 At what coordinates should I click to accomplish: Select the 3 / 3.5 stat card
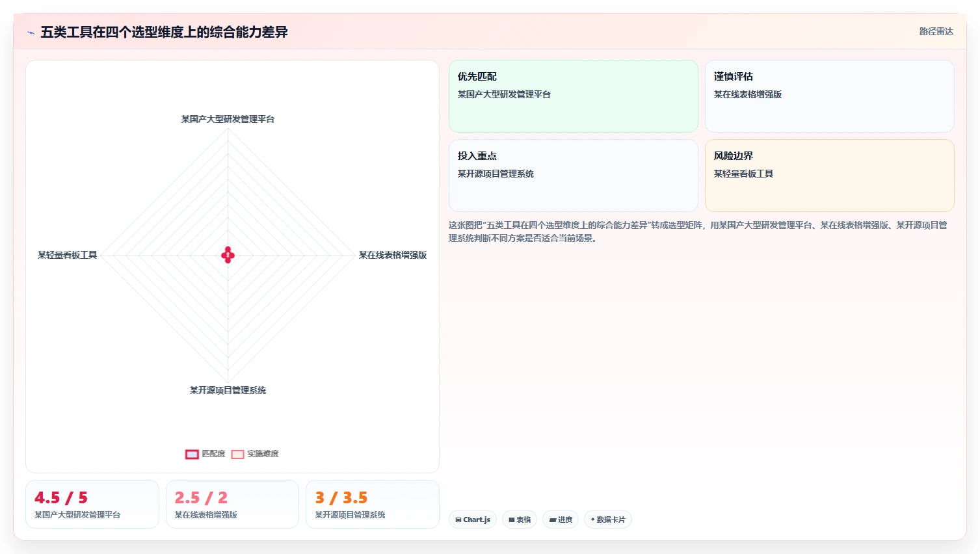(373, 504)
